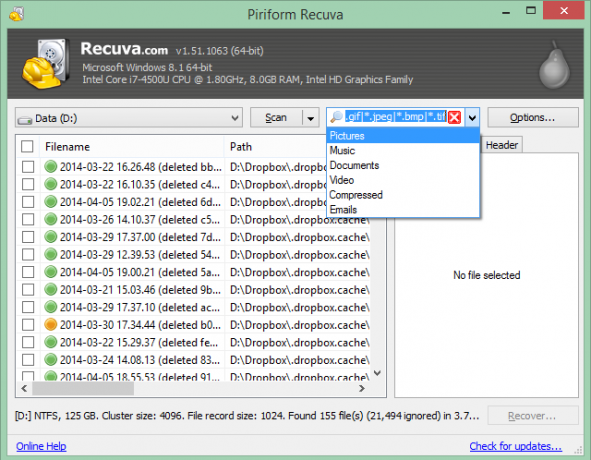The width and height of the screenshot is (591, 460).
Task: Click the red X to clear the filter
Action: pyautogui.click(x=455, y=118)
